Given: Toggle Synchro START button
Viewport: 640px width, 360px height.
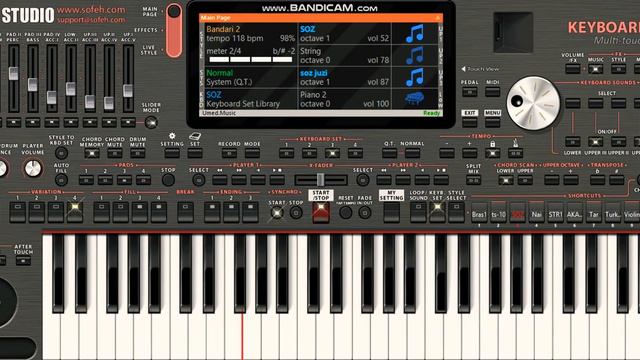Looking at the screenshot, I should (x=277, y=212).
